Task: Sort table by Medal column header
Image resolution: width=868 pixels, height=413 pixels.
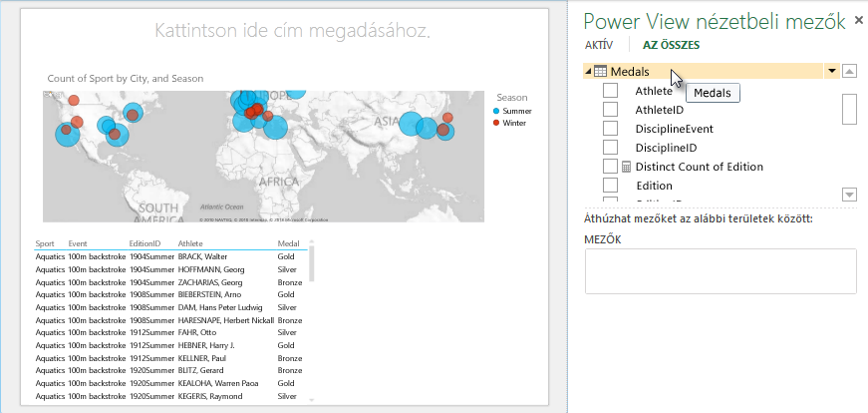Action: (288, 243)
